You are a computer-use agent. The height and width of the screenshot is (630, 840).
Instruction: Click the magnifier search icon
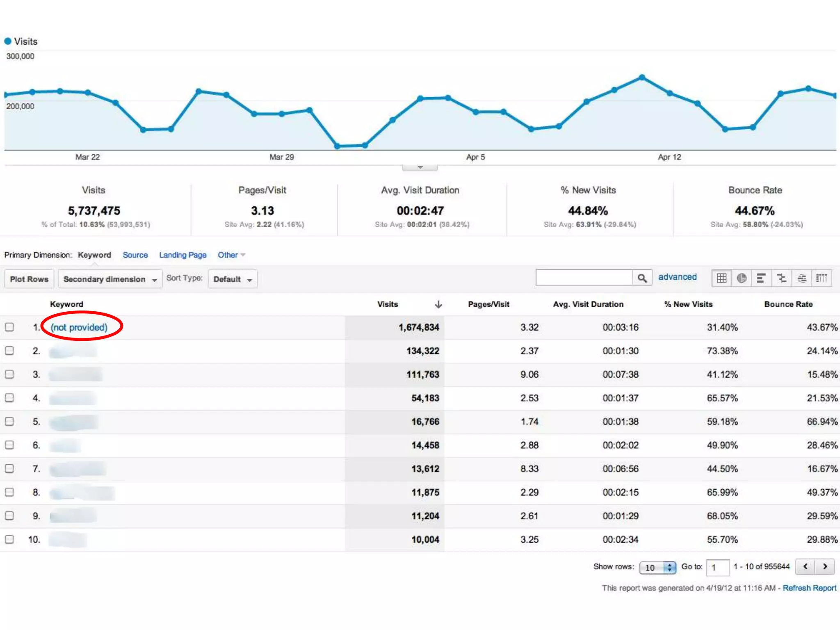(x=642, y=278)
